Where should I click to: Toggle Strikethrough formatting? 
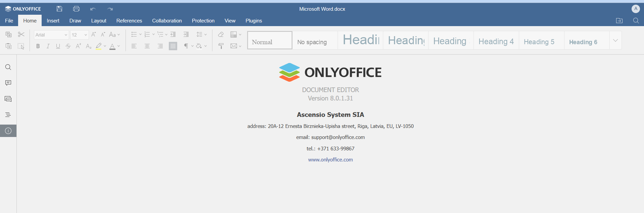(68, 46)
